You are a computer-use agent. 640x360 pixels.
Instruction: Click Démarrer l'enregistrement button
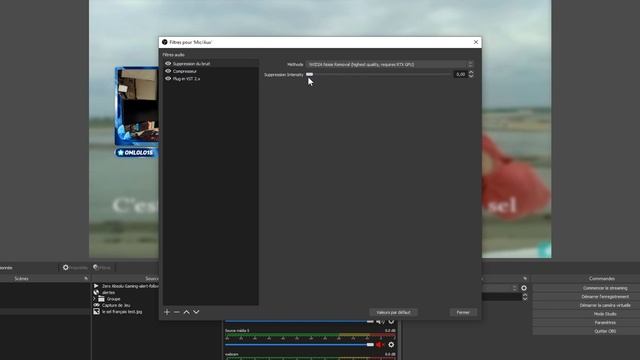(x=605, y=297)
